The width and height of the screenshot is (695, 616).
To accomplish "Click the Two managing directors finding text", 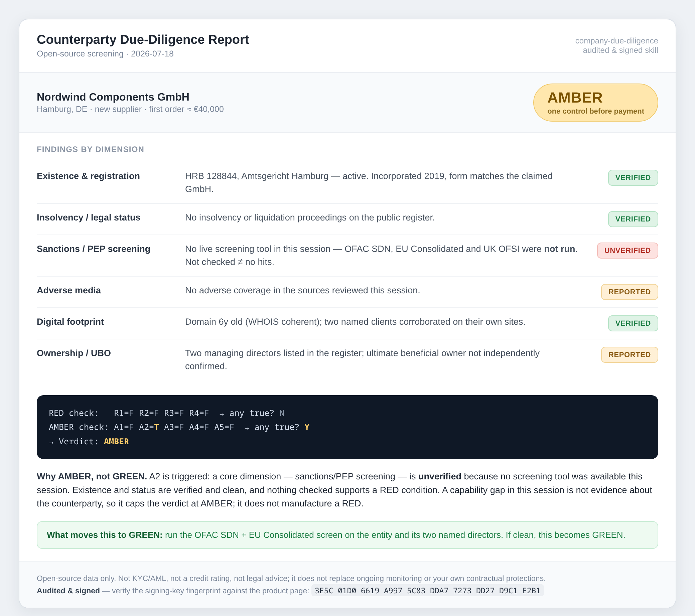I will tap(362, 359).
